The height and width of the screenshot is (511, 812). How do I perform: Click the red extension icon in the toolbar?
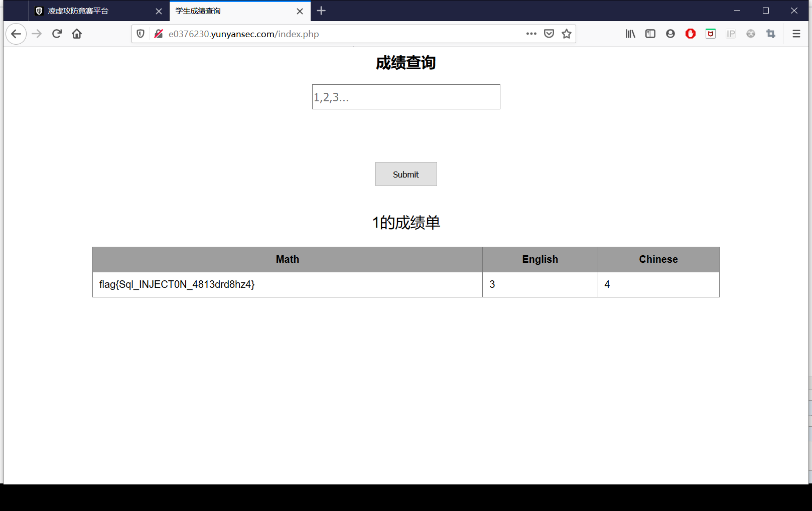point(691,34)
